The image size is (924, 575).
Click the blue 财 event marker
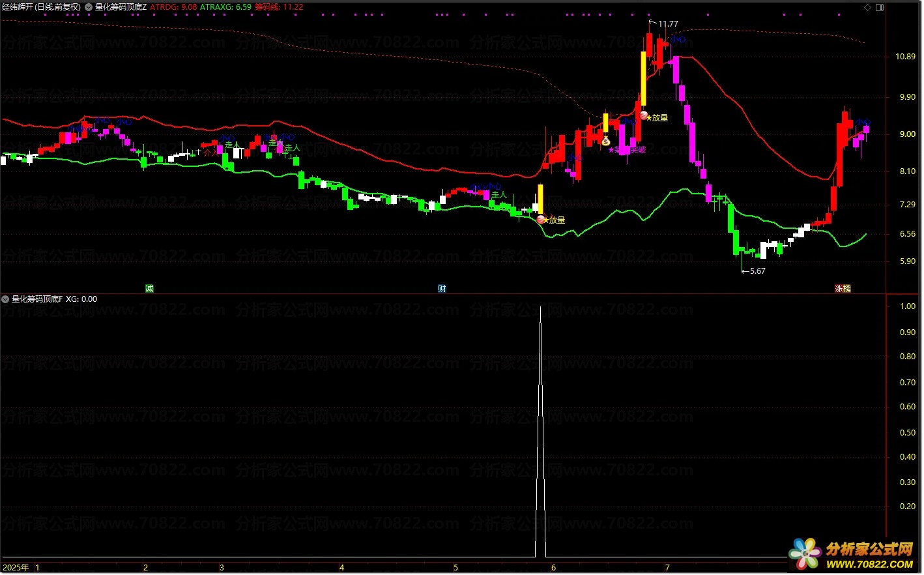click(442, 288)
